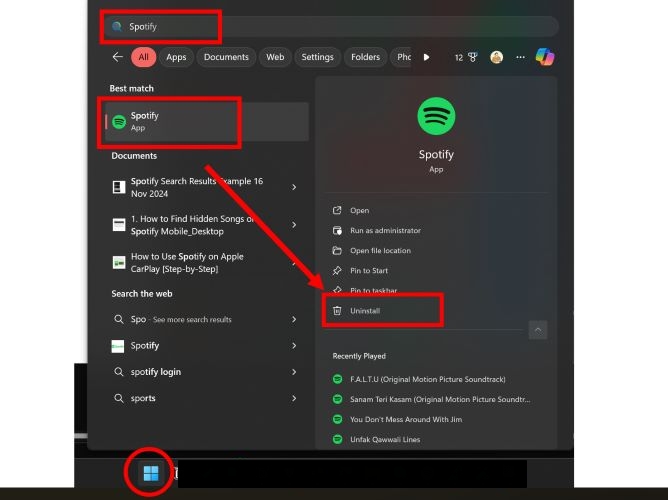Image resolution: width=668 pixels, height=500 pixels.
Task: Click the shield icon for Run as administrator
Action: (337, 230)
